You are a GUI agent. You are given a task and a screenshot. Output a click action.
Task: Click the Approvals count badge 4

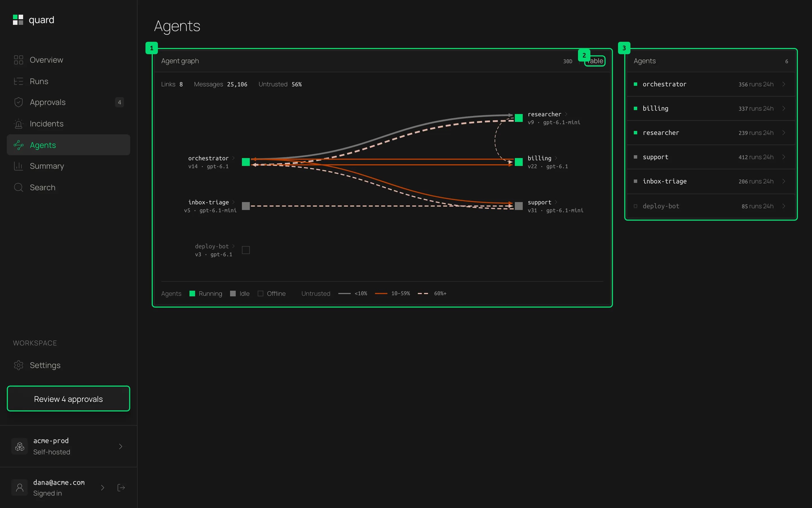tap(120, 102)
